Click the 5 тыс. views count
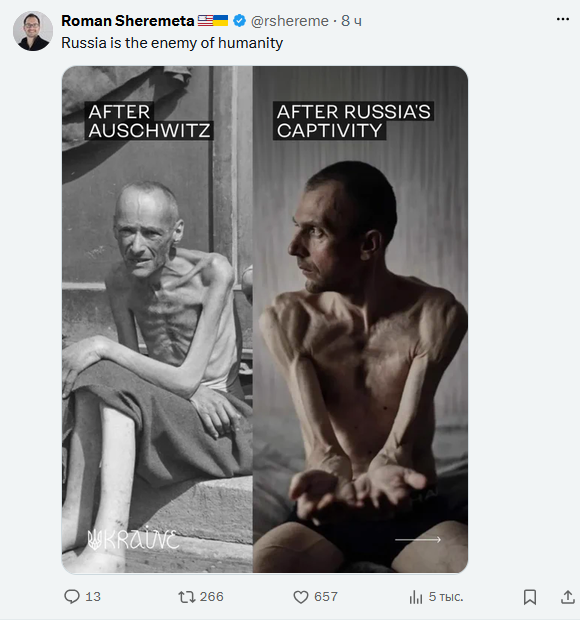 click(446, 596)
